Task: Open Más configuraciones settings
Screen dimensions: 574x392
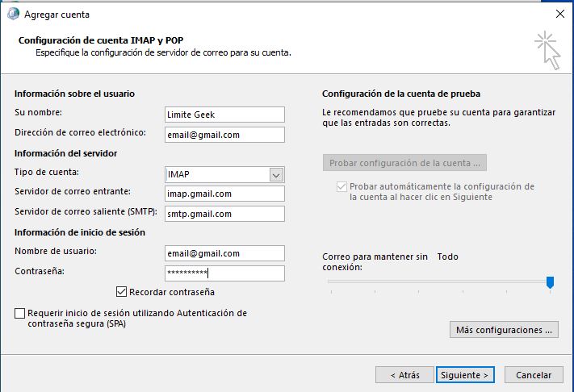Action: (x=504, y=330)
